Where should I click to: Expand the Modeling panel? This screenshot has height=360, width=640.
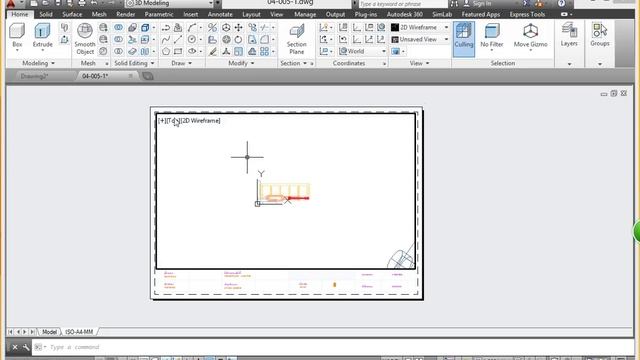click(x=39, y=63)
